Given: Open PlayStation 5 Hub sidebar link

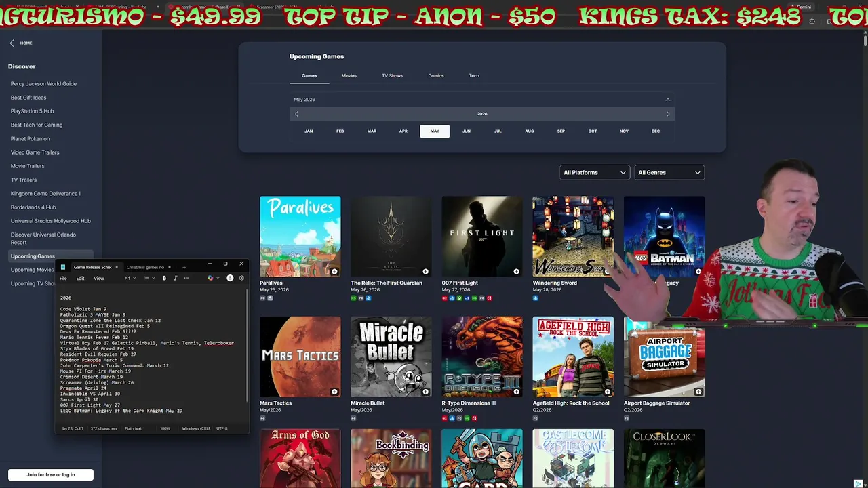Looking at the screenshot, I should pyautogui.click(x=32, y=111).
